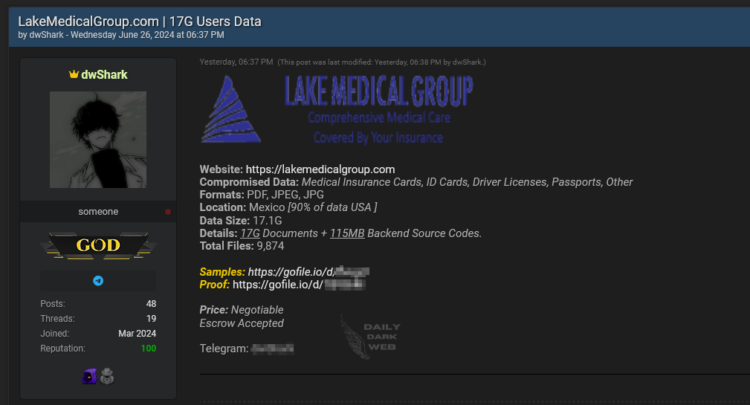Image resolution: width=750 pixels, height=405 pixels.
Task: Click the 'Data Size: 17.1G' line
Action: point(241,220)
